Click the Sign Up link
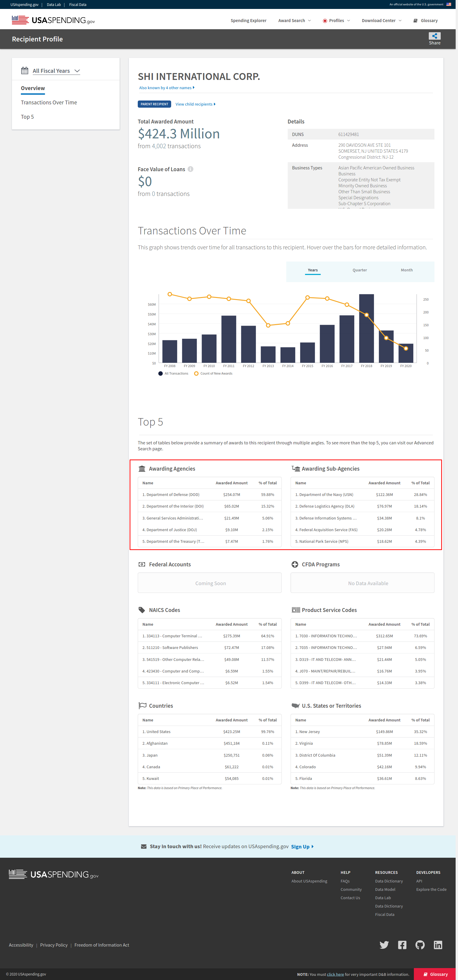This screenshot has height=980, width=458. (302, 846)
